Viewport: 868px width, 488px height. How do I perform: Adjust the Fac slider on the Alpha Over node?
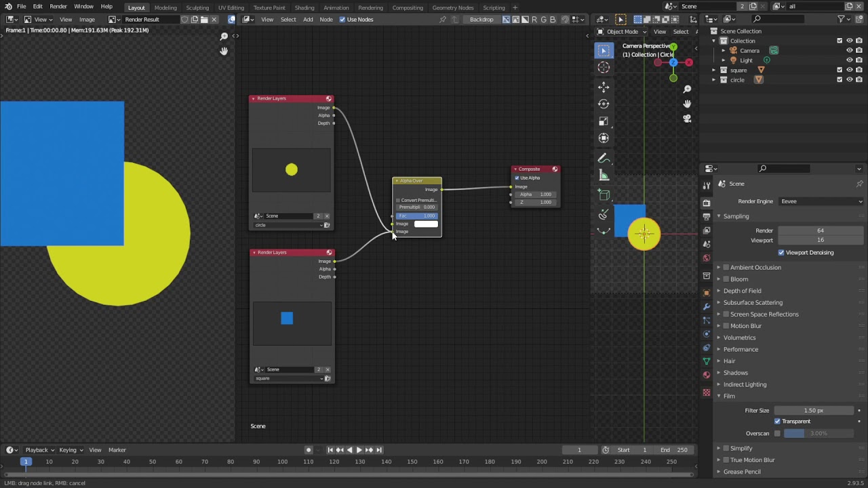click(416, 216)
